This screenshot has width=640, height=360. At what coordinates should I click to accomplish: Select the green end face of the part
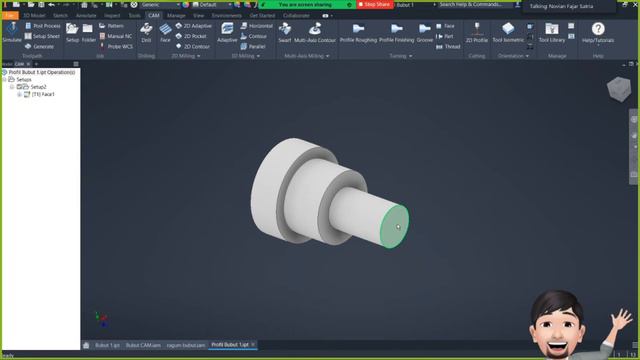pyautogui.click(x=394, y=227)
